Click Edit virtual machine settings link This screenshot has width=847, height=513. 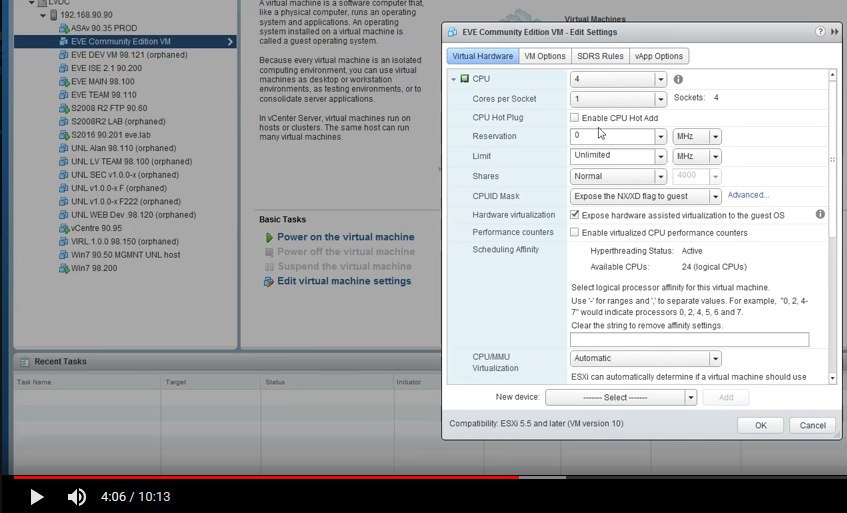(344, 281)
